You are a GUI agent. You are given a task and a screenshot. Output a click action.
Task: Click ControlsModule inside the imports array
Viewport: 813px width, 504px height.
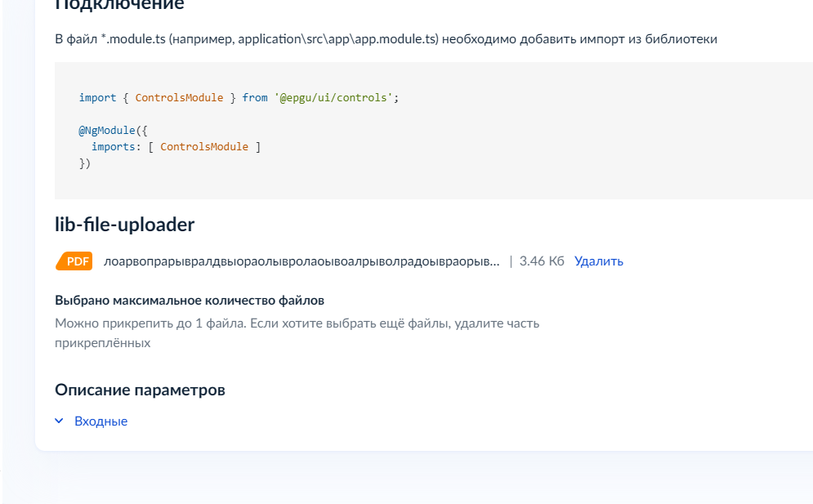tap(204, 147)
